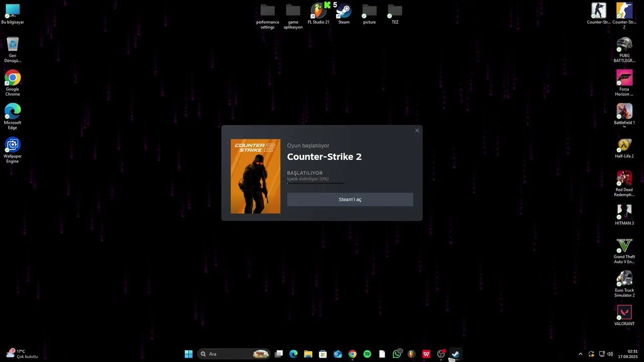
Task: Select the PUBG BATTLEGROUNDS desktop shortcut
Action: (x=624, y=50)
